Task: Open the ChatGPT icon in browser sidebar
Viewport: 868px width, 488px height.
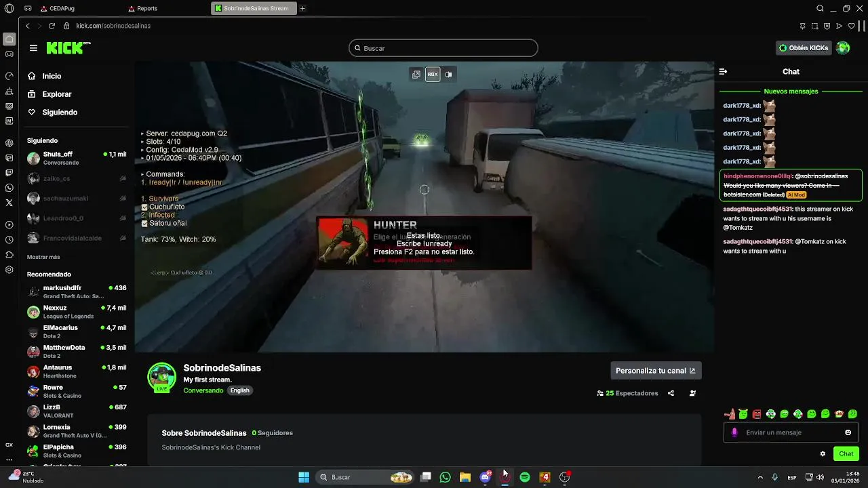Action: (9, 143)
